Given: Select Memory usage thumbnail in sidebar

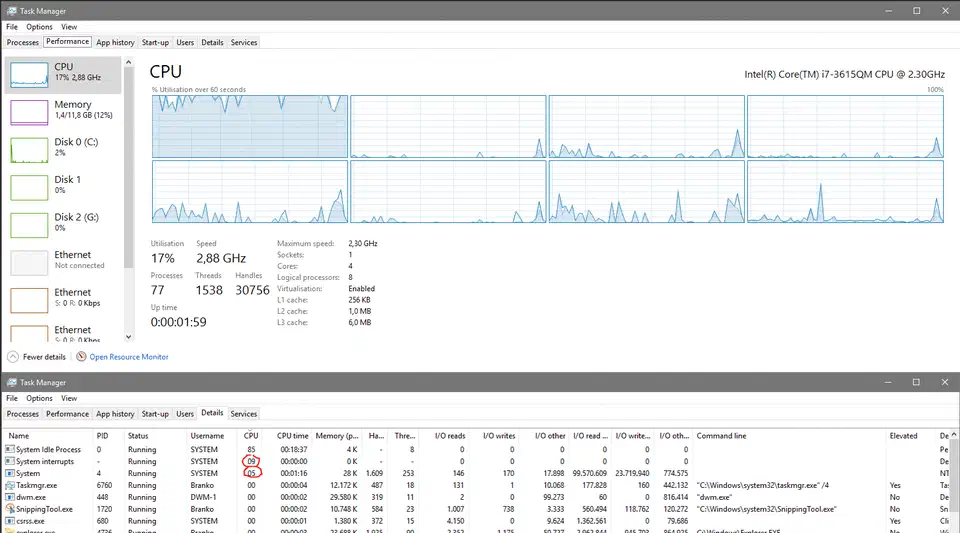Looking at the screenshot, I should pyautogui.click(x=29, y=112).
